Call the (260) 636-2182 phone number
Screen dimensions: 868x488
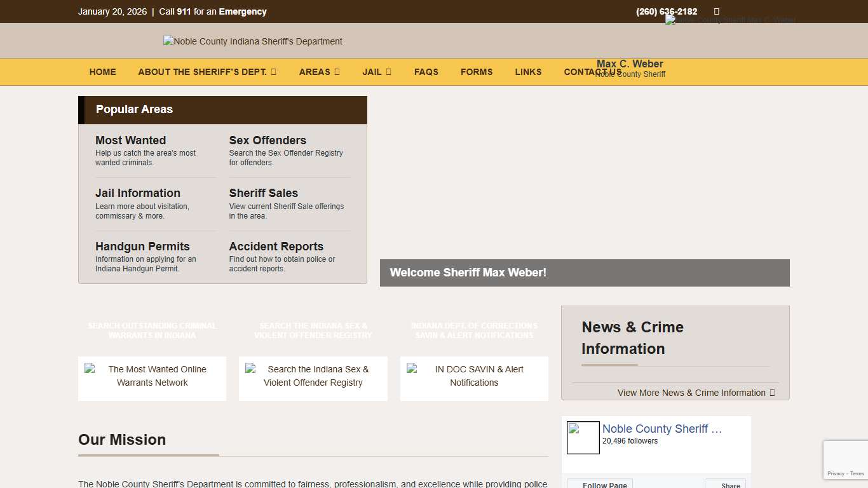tap(666, 11)
